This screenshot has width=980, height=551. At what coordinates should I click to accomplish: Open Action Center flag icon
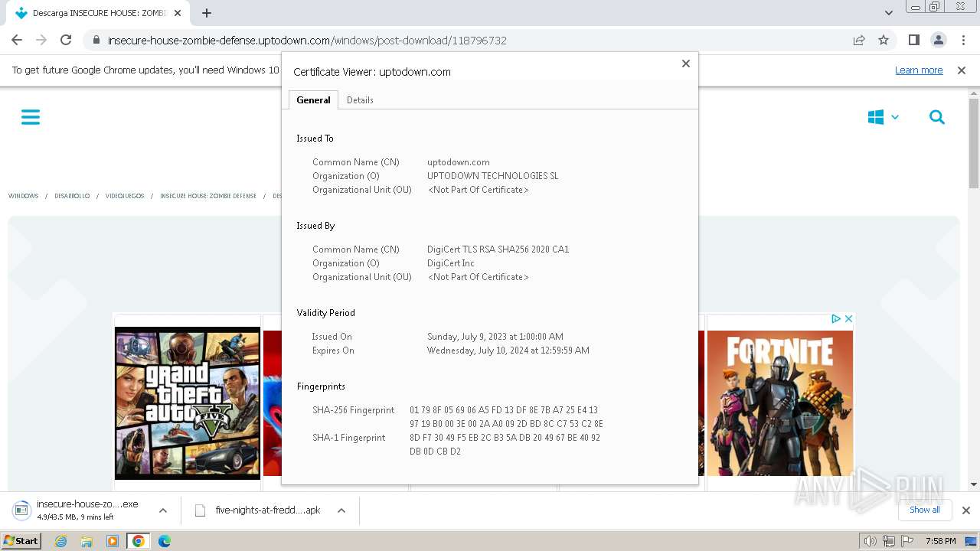[907, 541]
